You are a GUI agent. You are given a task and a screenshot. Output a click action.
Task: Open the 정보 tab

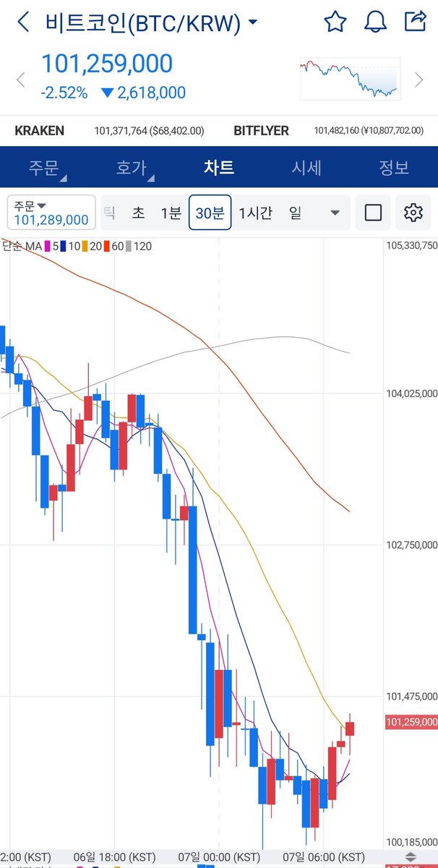[394, 168]
